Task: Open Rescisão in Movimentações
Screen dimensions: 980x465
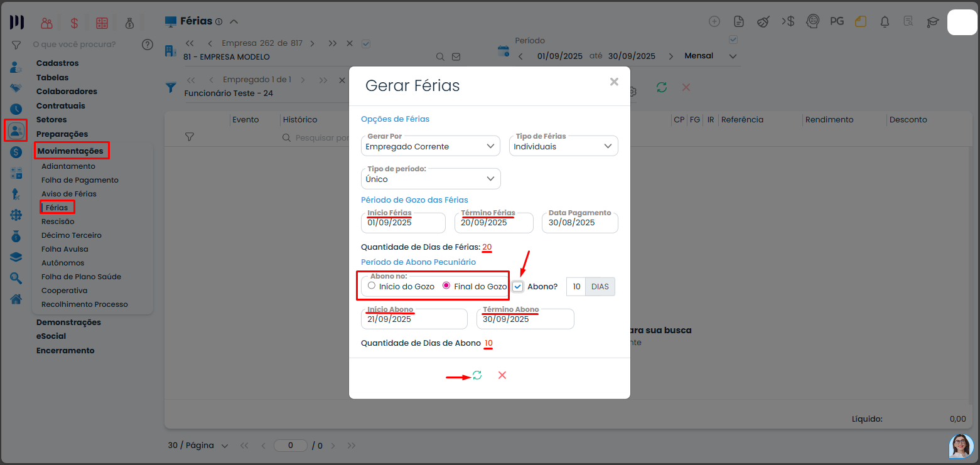Action: tap(58, 222)
